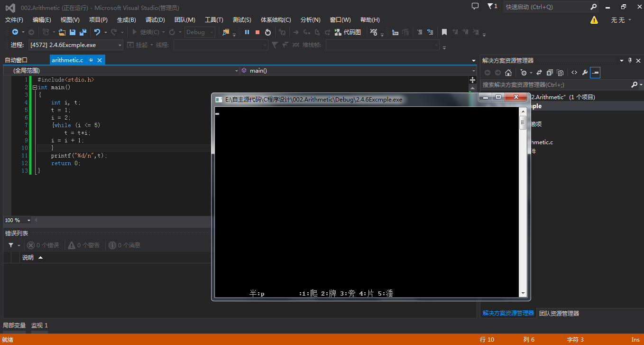The image size is (644, 345).
Task: Open the active documents list dropdown arrow
Action: point(474,61)
